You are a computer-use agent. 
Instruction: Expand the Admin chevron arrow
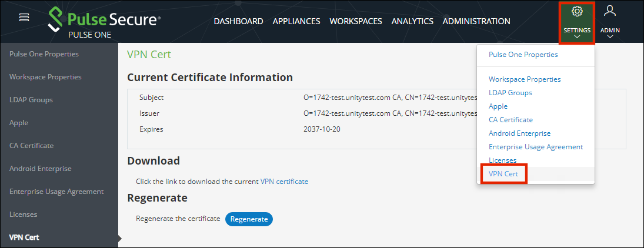(x=610, y=36)
